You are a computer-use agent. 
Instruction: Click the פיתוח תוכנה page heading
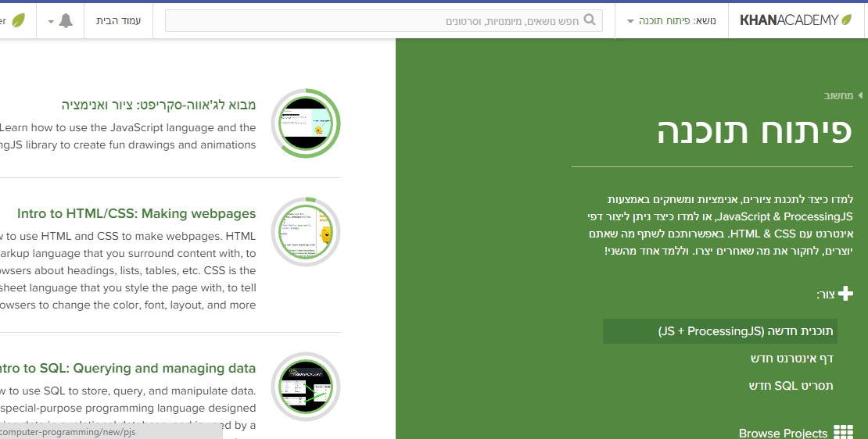tap(754, 131)
